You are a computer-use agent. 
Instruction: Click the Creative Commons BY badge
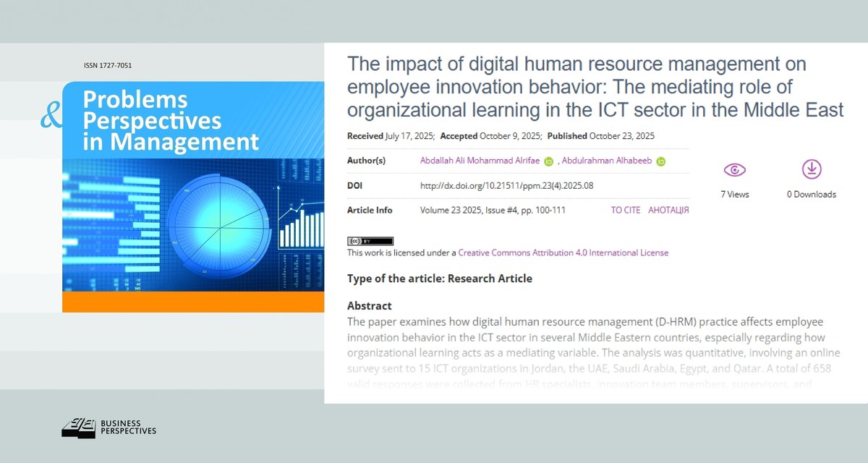coord(370,241)
